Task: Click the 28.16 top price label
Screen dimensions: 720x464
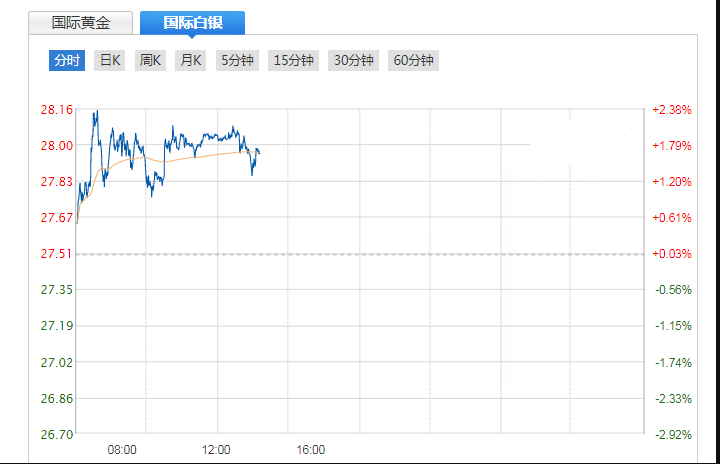Action: tap(56, 109)
